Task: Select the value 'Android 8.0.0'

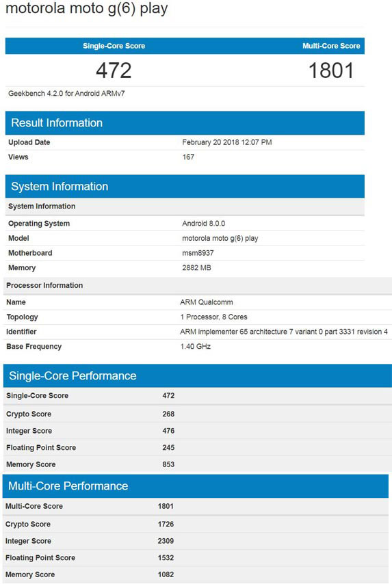Action: coord(203,224)
